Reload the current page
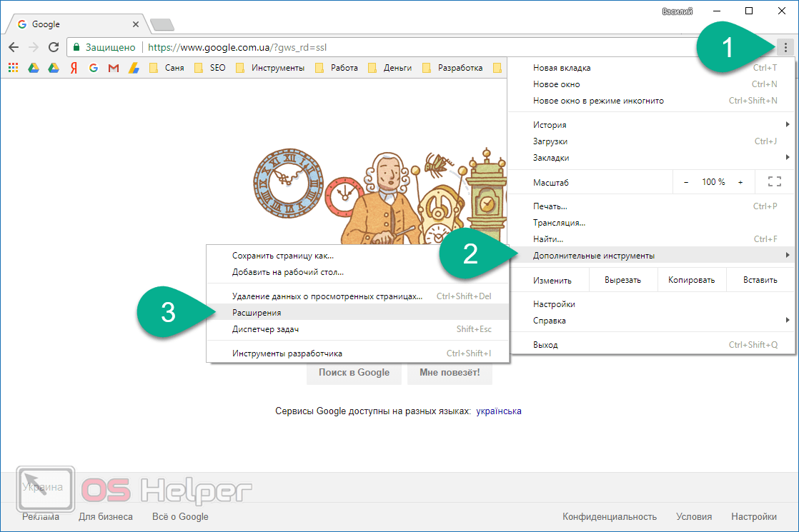 [54, 47]
